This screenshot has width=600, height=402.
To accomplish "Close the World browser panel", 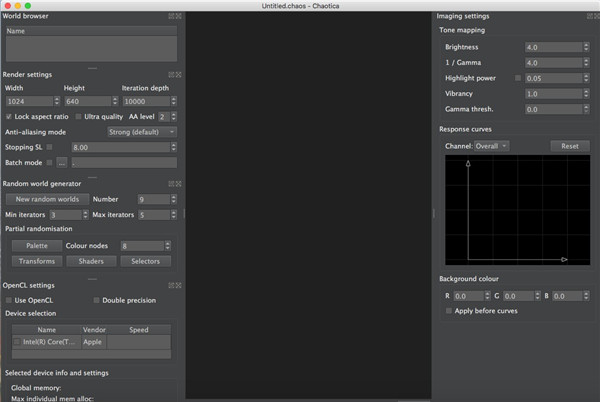I will pos(179,16).
